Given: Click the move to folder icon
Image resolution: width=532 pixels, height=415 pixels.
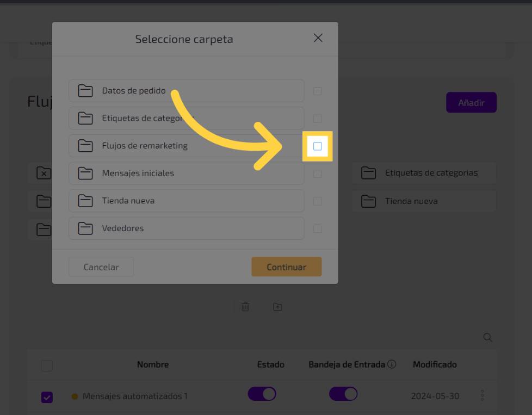Looking at the screenshot, I should pos(277,307).
